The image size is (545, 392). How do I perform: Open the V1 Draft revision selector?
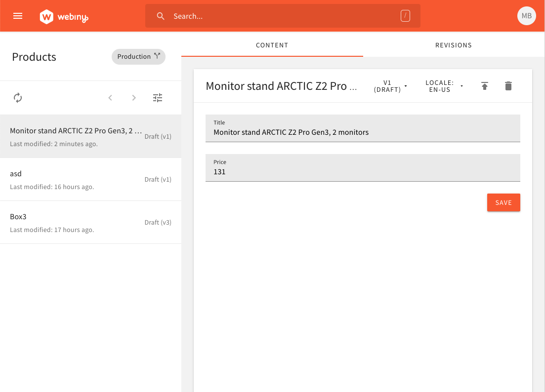tap(391, 85)
